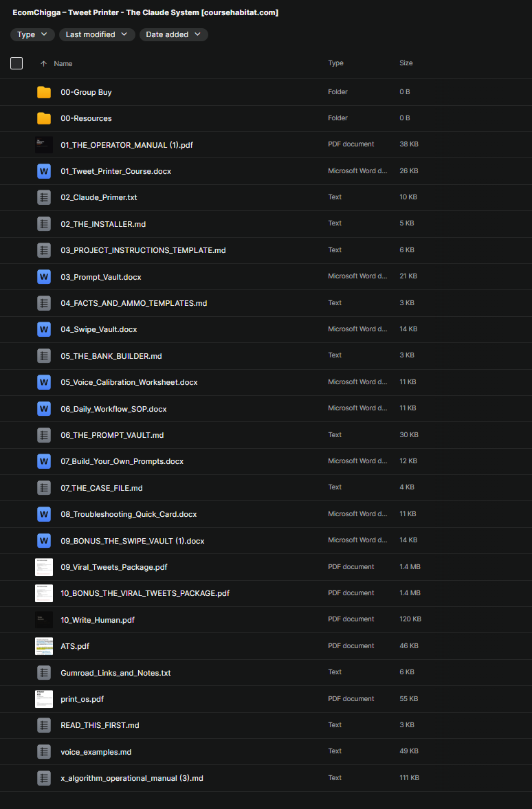Select the 10_Write_Human.pdf file name
532x809 pixels.
[98, 620]
